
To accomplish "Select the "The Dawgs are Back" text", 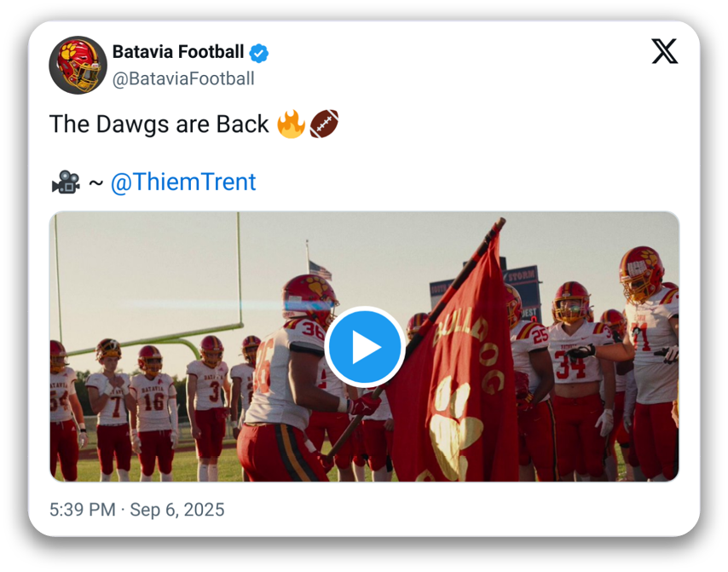I will point(159,124).
